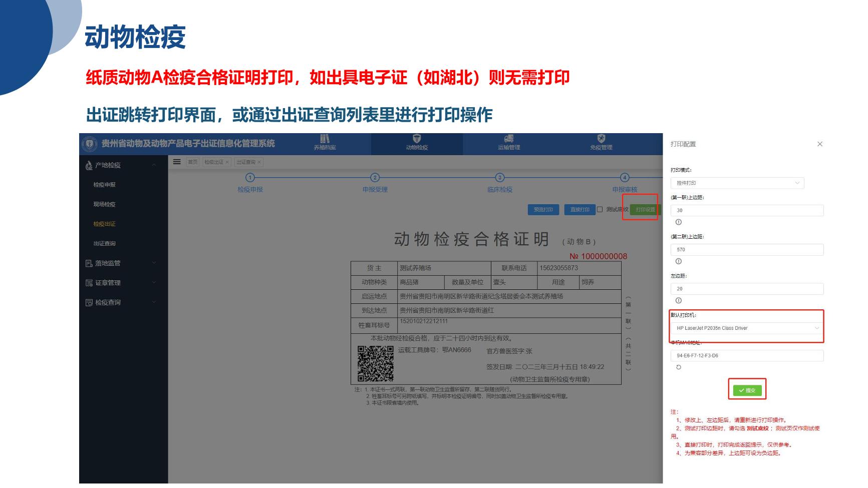
Task: Expand the 证章管理 sidebar section
Action: pos(120,283)
